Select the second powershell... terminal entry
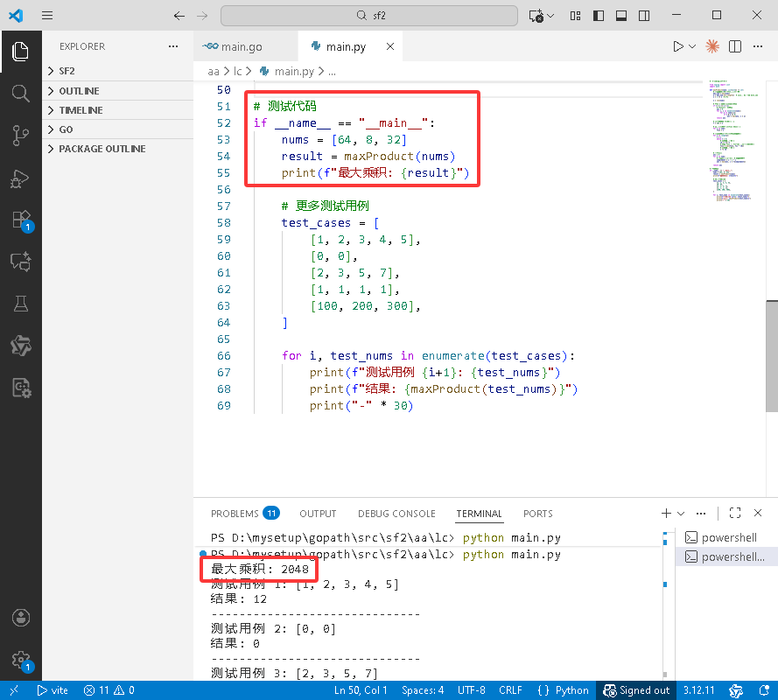The width and height of the screenshot is (778, 700). 725,557
